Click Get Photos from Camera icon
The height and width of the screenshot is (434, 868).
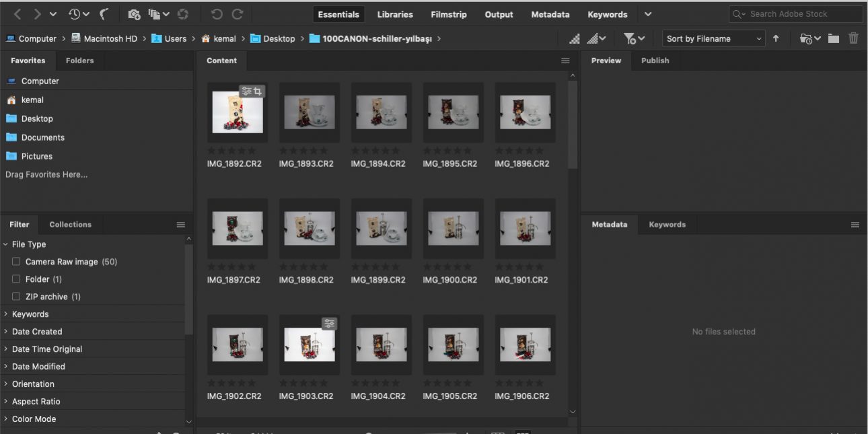click(134, 14)
